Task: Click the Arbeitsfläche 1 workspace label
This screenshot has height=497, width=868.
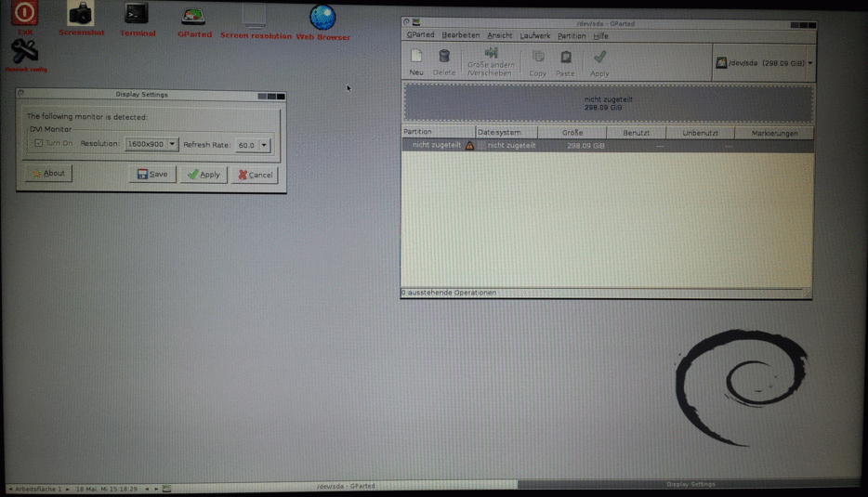Action: 38,490
